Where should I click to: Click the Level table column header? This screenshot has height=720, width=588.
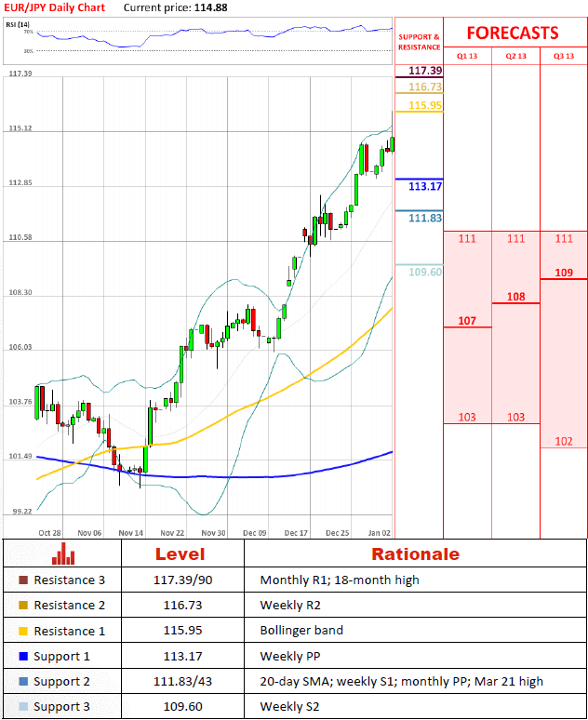180,553
